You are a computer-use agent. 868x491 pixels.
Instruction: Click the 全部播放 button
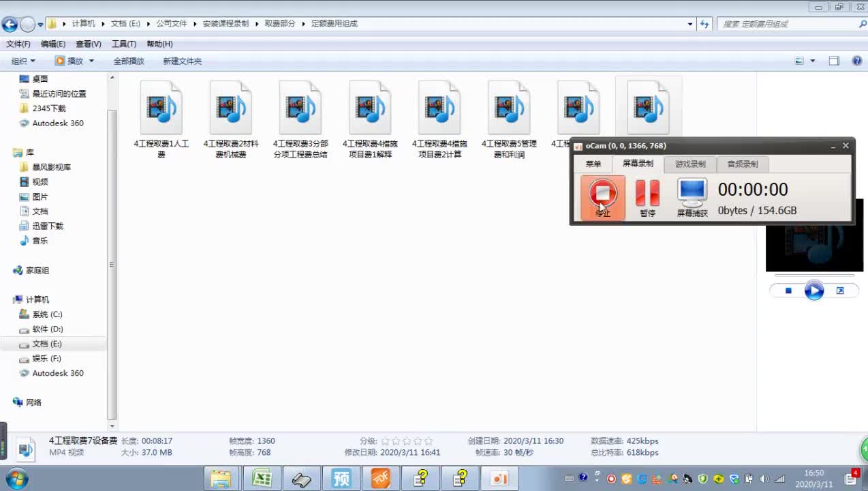click(x=129, y=61)
